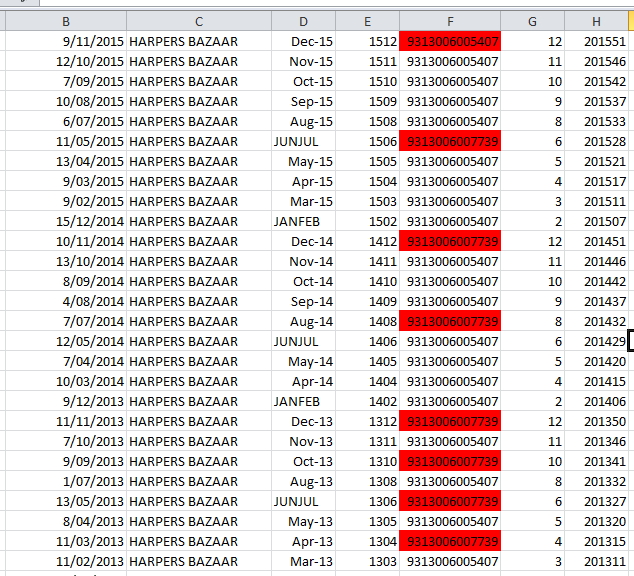Click cell with value 201327

pos(596,501)
